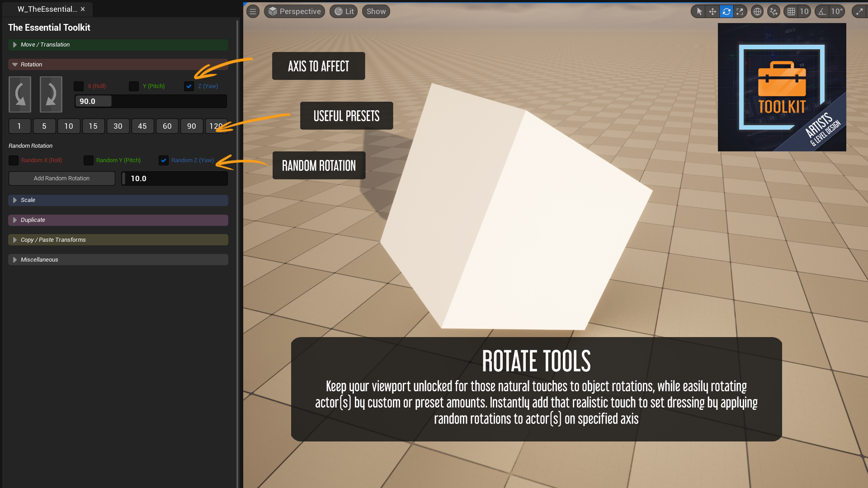Screen dimensions: 868x488
Task: Select the 45 degree rotation preset
Action: tap(142, 126)
